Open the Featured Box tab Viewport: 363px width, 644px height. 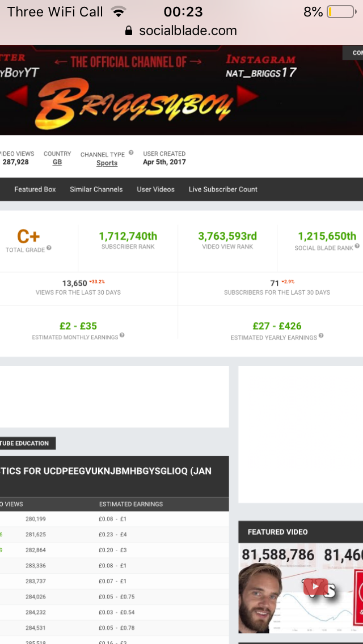coord(35,189)
